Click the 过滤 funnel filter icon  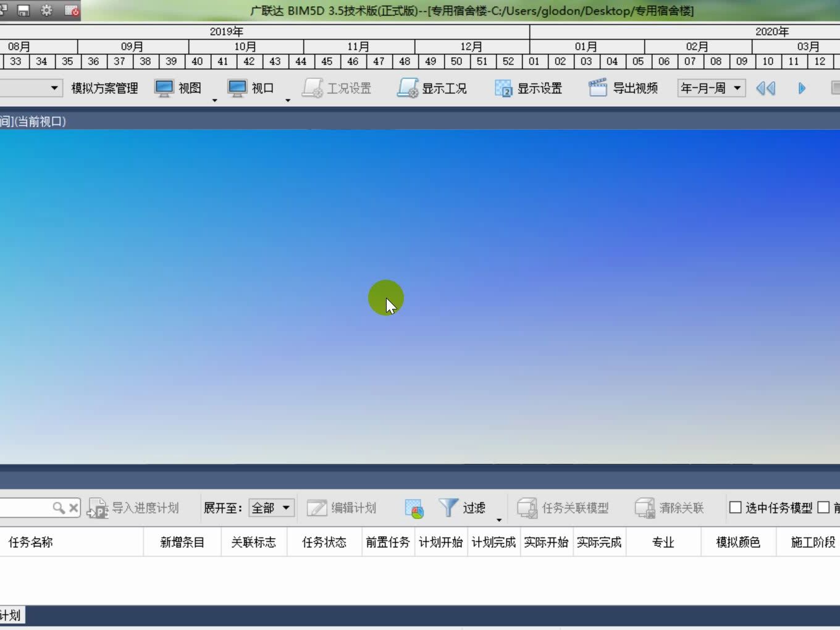(448, 508)
